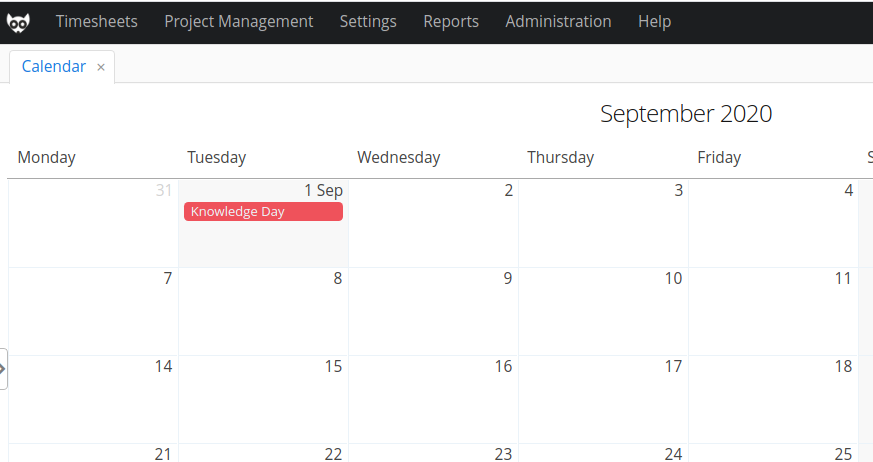Open the Settings menu
This screenshot has height=462, width=873.
(368, 21)
